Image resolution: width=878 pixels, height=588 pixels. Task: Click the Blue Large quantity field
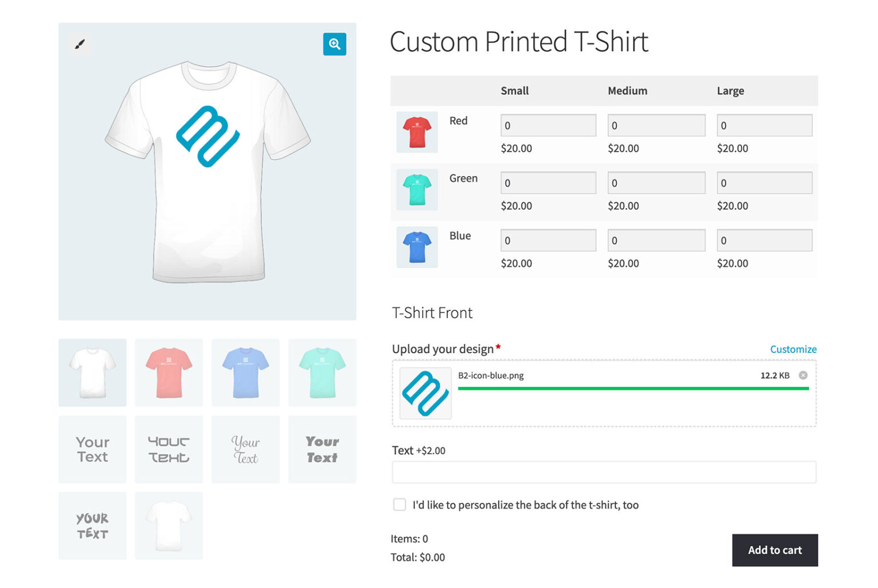click(x=764, y=241)
